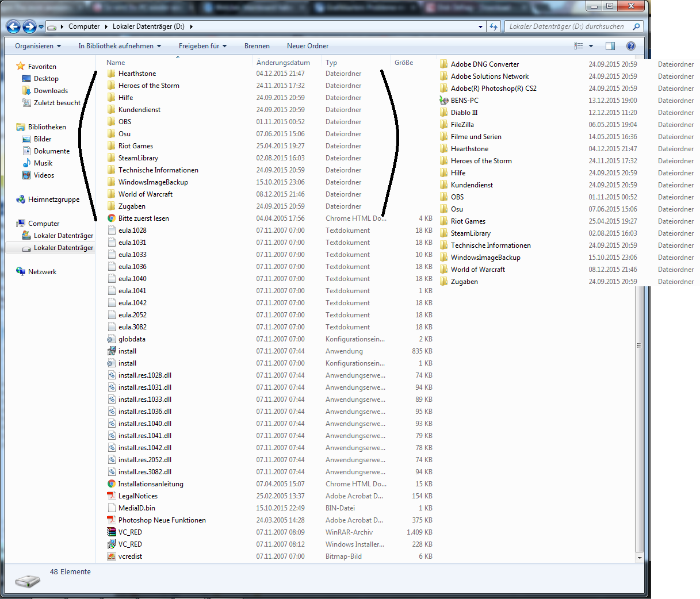The width and height of the screenshot is (700, 599).
Task: Open In Bibliothek aufnehmen dropdown
Action: [120, 46]
